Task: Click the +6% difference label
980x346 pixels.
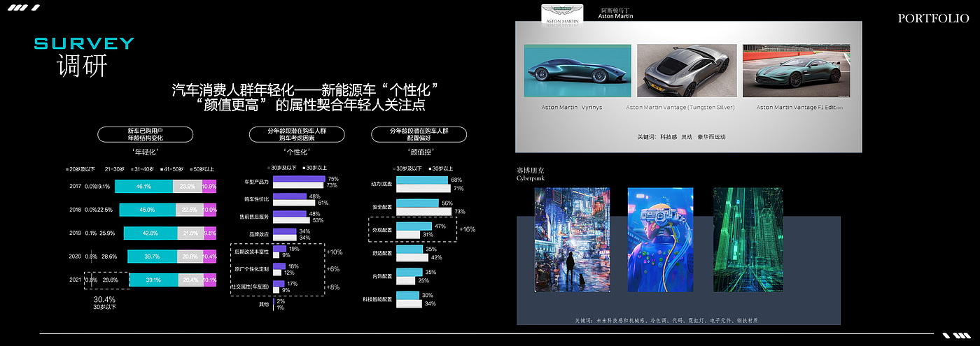Action: [x=333, y=269]
